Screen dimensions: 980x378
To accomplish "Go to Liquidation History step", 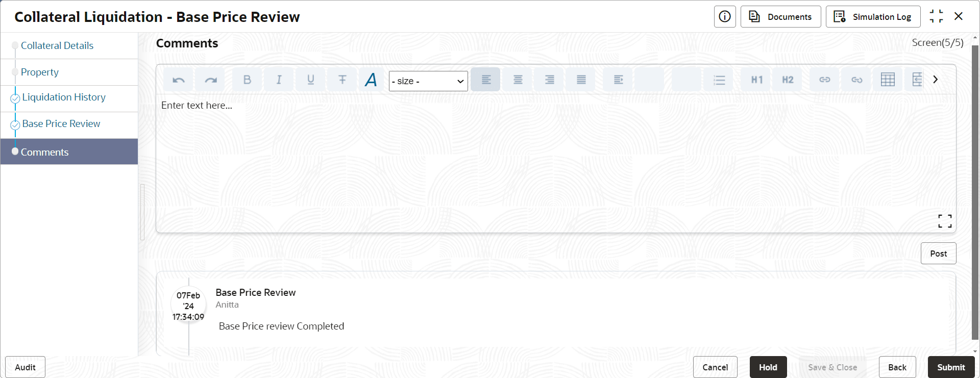I will click(x=64, y=97).
